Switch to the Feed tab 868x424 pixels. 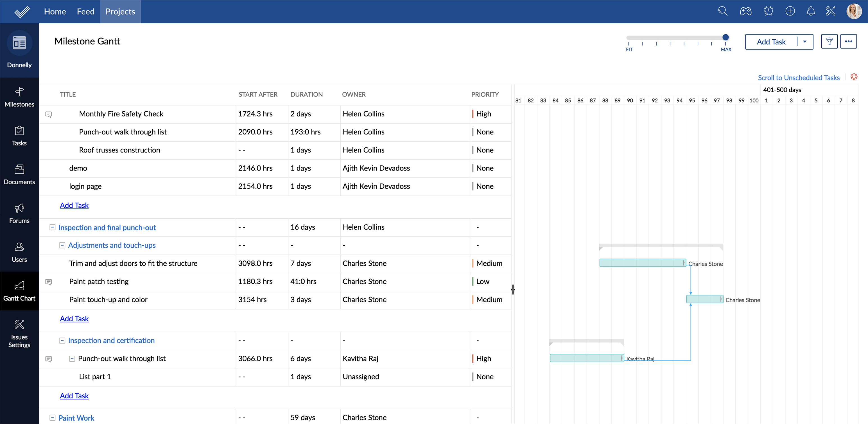85,11
